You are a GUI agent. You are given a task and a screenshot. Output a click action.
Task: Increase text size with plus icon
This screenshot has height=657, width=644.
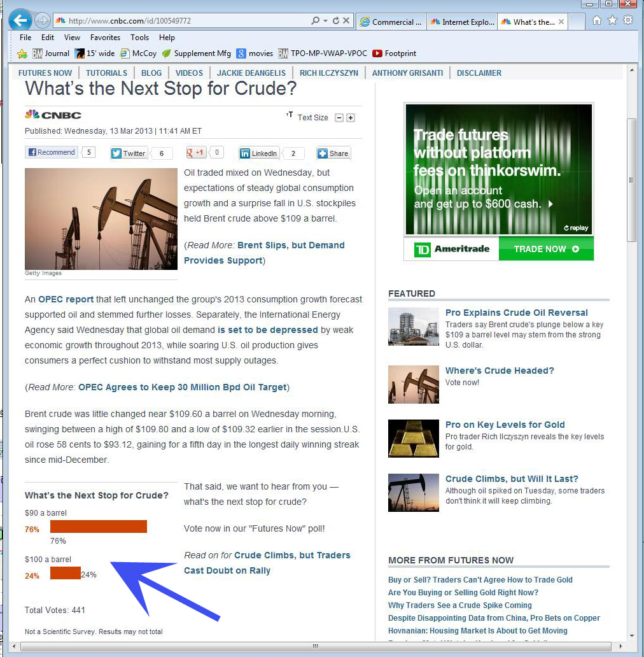351,118
